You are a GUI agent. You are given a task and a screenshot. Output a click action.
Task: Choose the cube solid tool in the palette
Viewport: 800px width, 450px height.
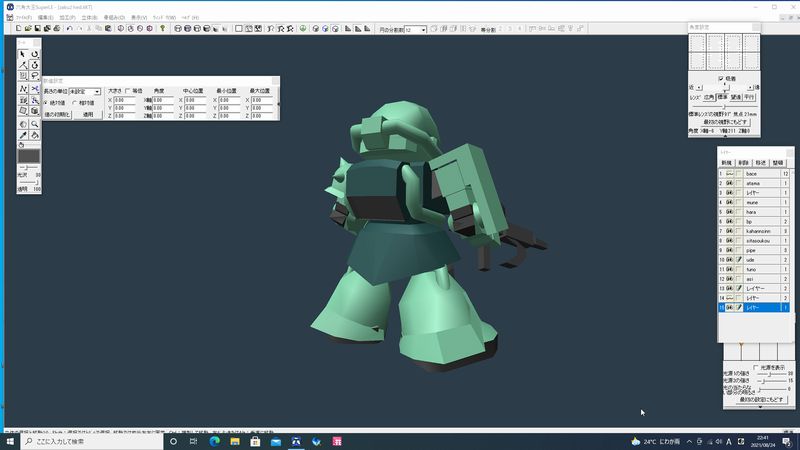point(35,111)
